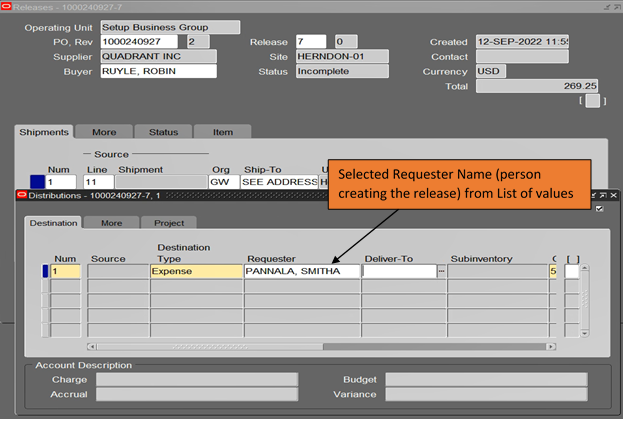Click the flexfield [ ] box in distribution row 1

[572, 271]
